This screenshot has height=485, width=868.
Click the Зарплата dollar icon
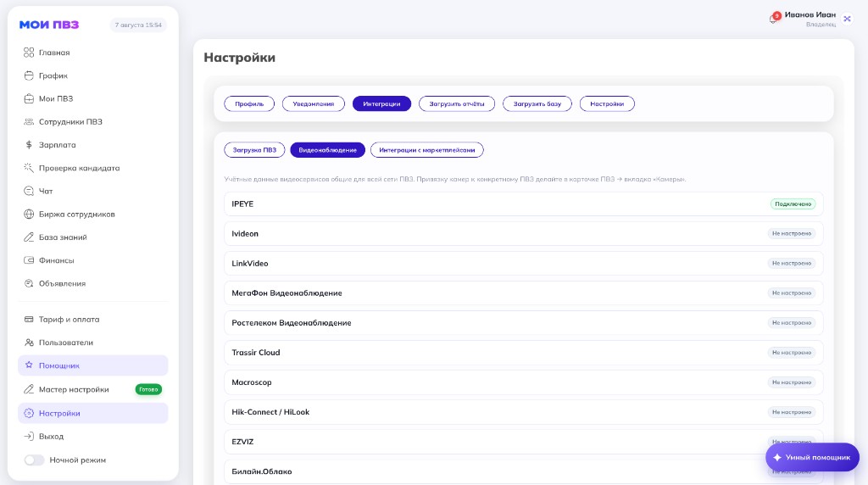29,145
